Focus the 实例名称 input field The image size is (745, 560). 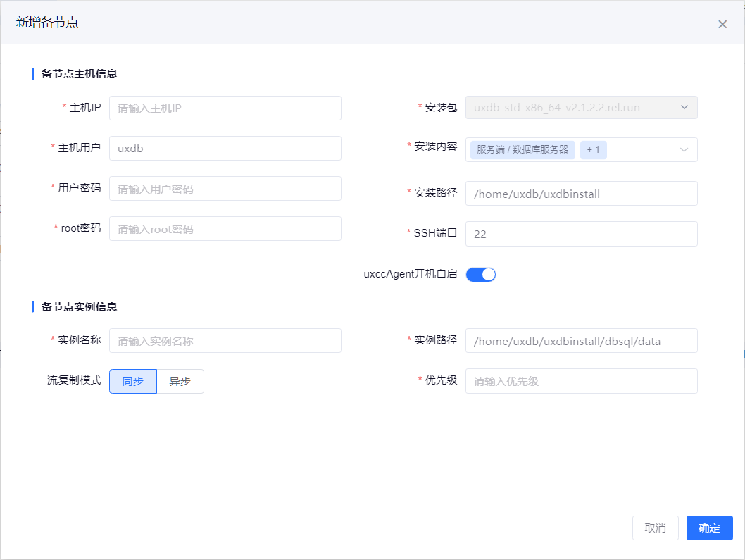(x=225, y=341)
